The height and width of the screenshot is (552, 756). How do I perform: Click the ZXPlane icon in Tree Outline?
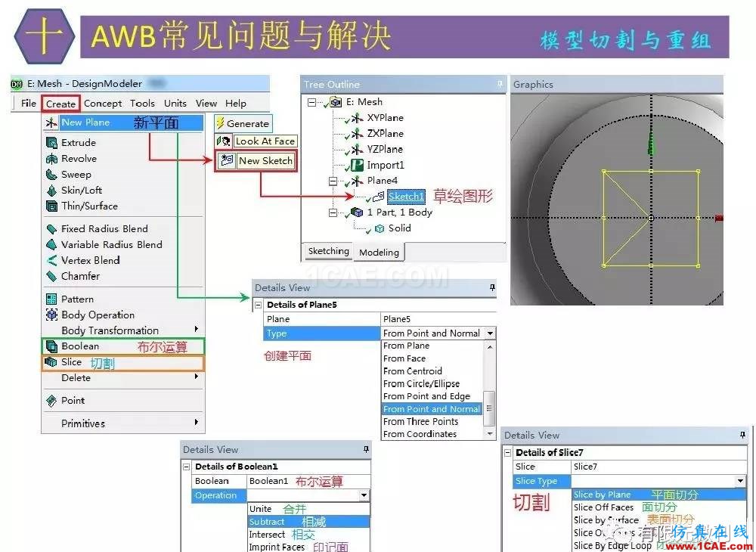pos(358,134)
